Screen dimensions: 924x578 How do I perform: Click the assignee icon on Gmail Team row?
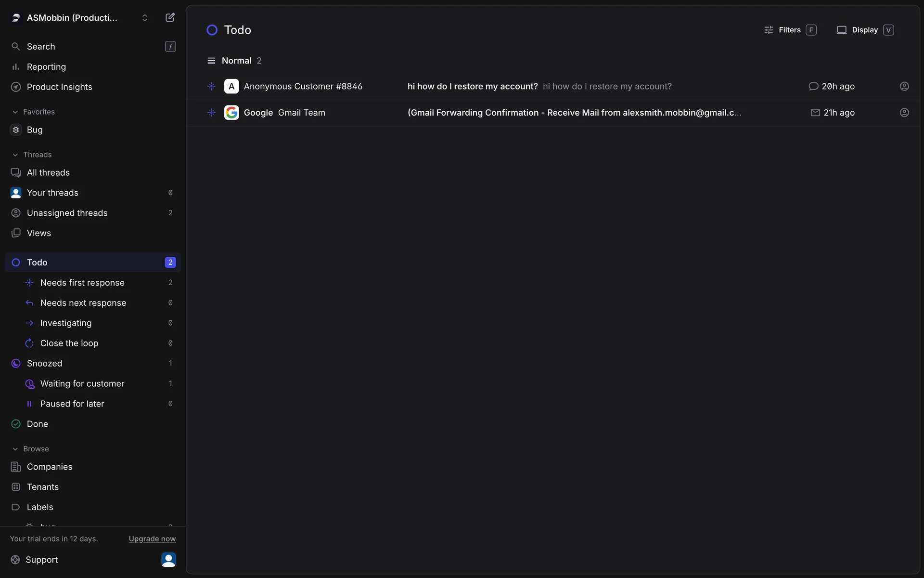point(904,113)
